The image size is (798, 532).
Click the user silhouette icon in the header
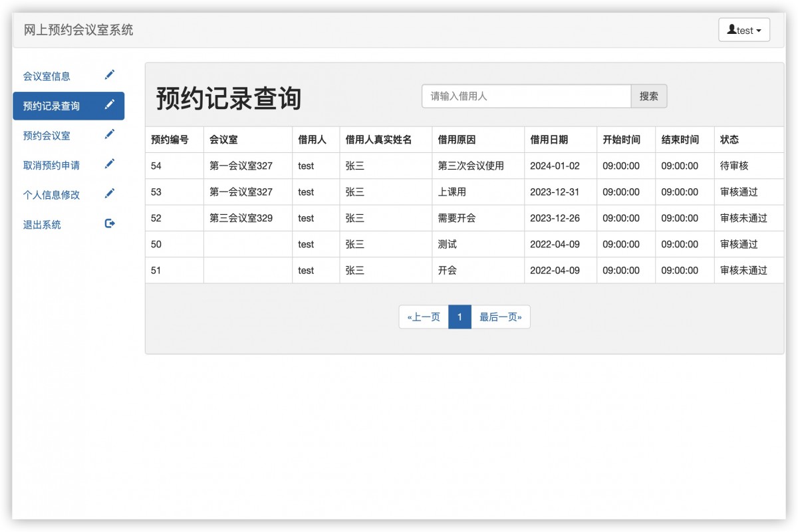click(x=733, y=29)
